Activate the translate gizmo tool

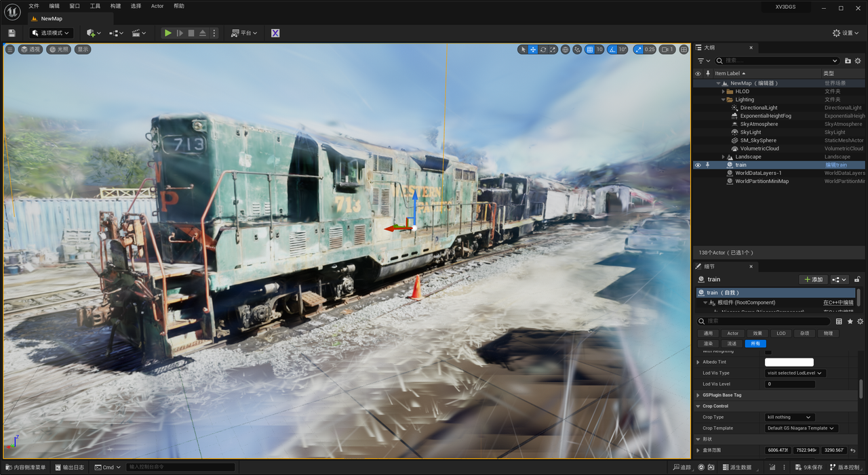pyautogui.click(x=533, y=49)
